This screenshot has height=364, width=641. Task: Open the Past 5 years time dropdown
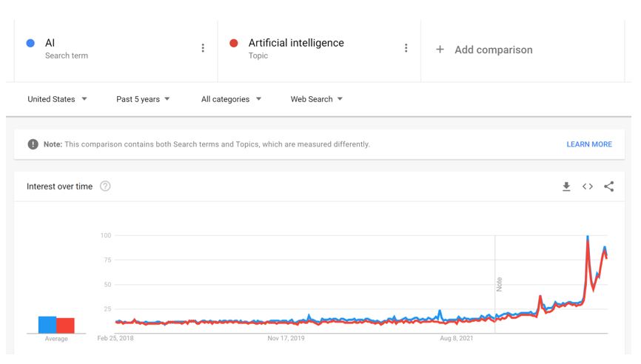(x=143, y=99)
